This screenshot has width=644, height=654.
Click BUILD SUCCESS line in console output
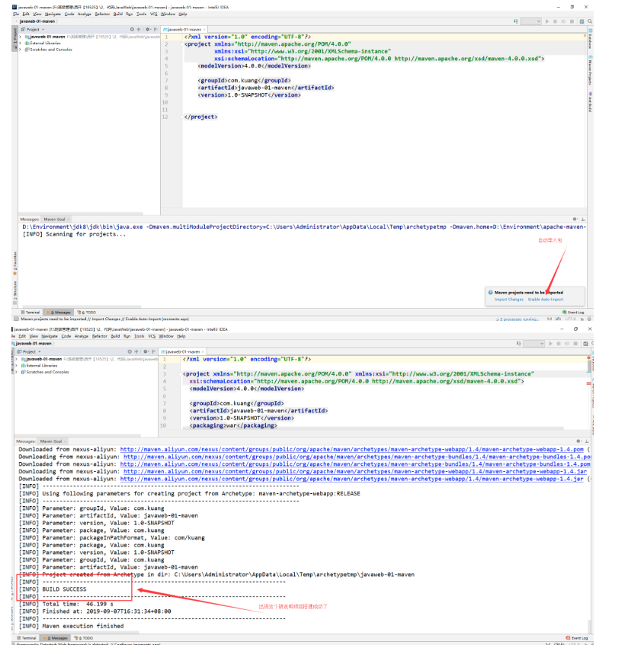64,589
